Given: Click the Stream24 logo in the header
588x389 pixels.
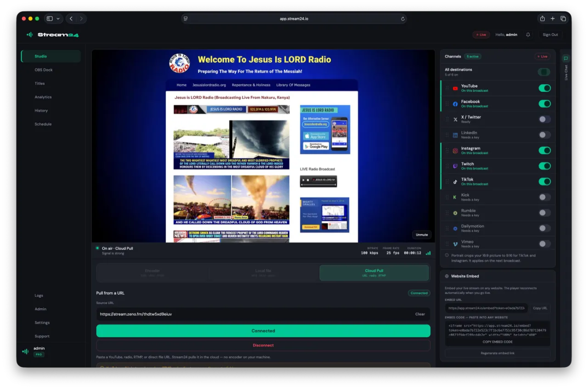Looking at the screenshot, I should [53, 34].
